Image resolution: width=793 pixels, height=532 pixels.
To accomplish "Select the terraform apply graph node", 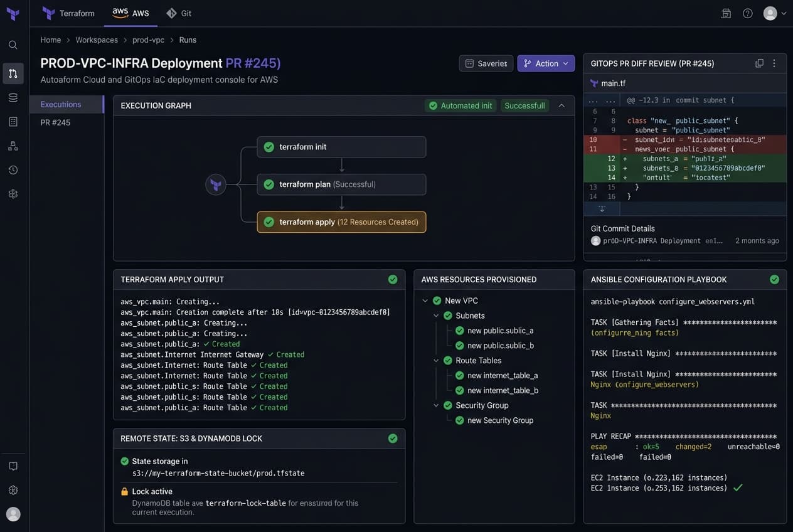I will click(x=341, y=222).
